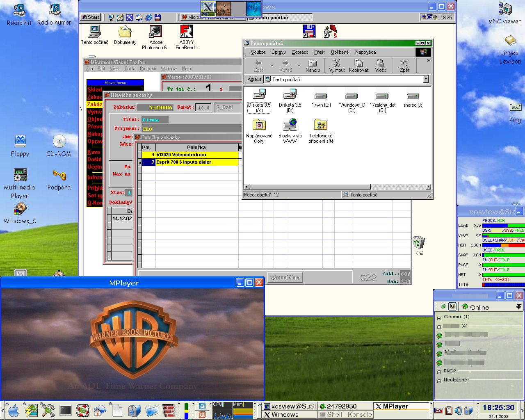Viewport: 525px width, 420px height.
Task: Open the Tools menu in Visual FoxPro
Action: click(130, 68)
